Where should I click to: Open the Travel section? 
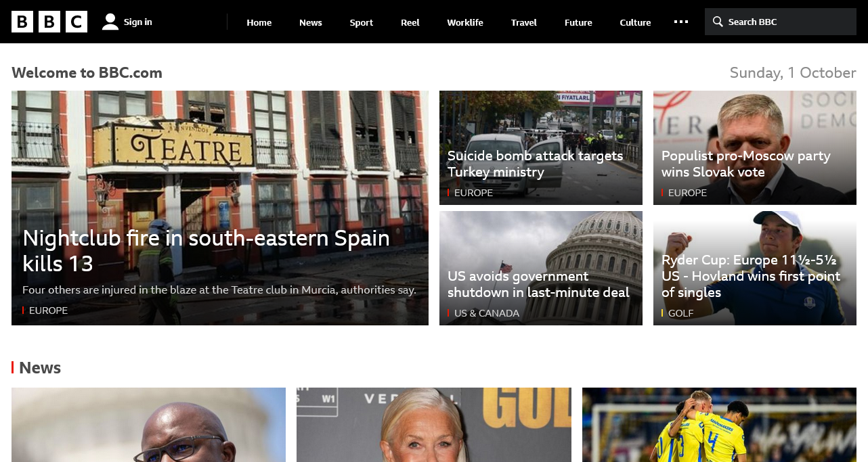[x=524, y=22]
